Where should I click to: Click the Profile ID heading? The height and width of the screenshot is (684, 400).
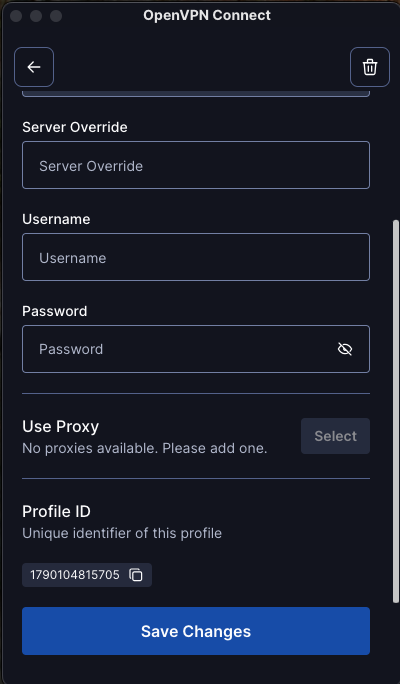(x=56, y=511)
